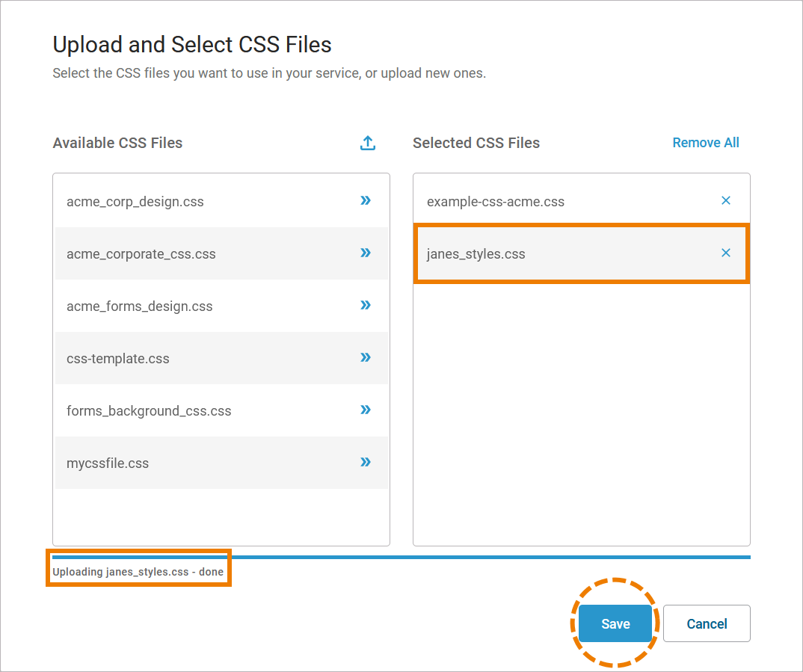Add acme_forms_design.css using its double-arrow icon

pos(366,305)
